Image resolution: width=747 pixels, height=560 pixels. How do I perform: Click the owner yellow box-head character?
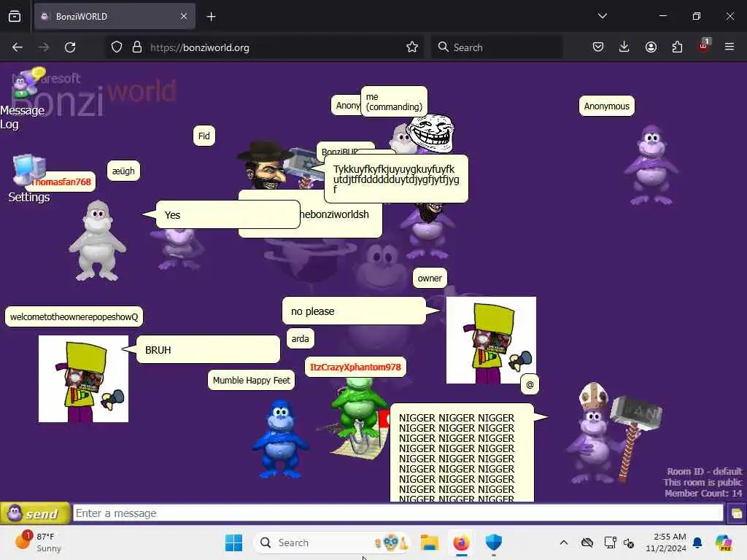click(x=491, y=340)
